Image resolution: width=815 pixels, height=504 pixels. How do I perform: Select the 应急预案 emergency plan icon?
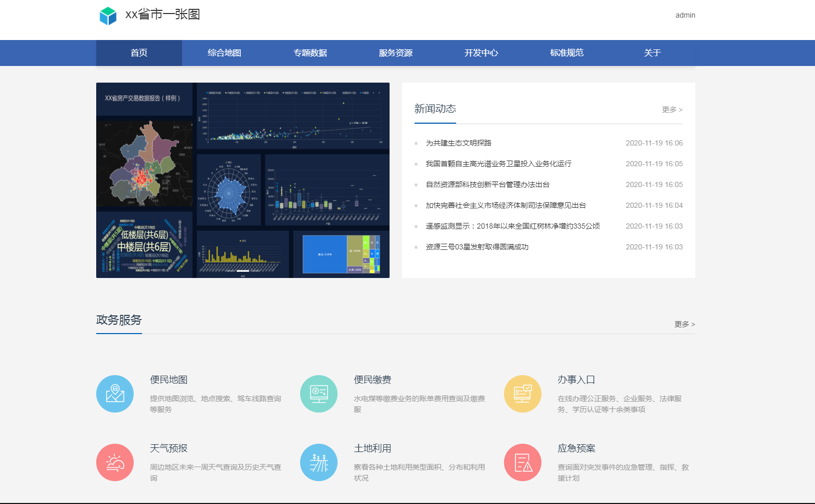tap(523, 462)
